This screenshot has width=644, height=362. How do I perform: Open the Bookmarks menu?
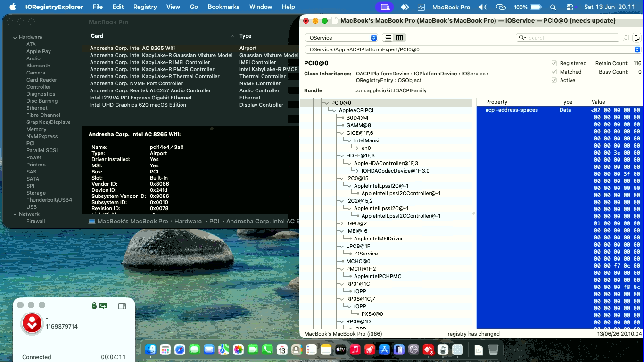pos(223,7)
